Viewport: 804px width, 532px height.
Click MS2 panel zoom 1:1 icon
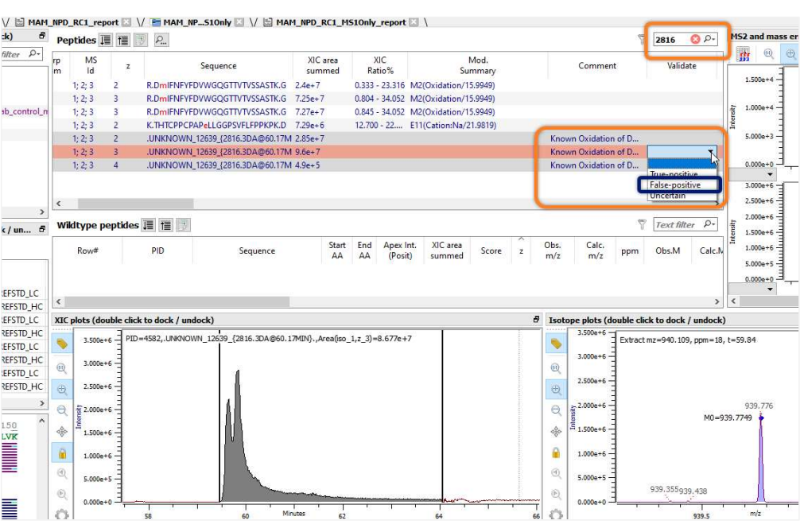click(768, 54)
